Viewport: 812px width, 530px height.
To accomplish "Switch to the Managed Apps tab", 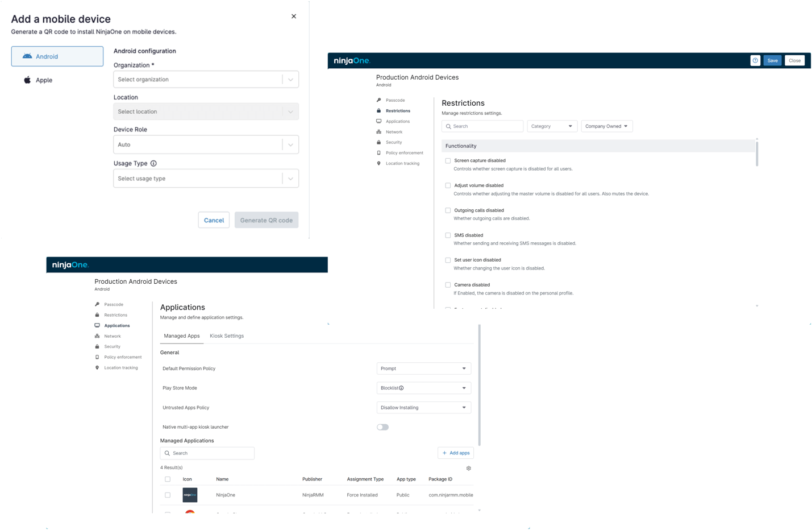I will pos(182,336).
